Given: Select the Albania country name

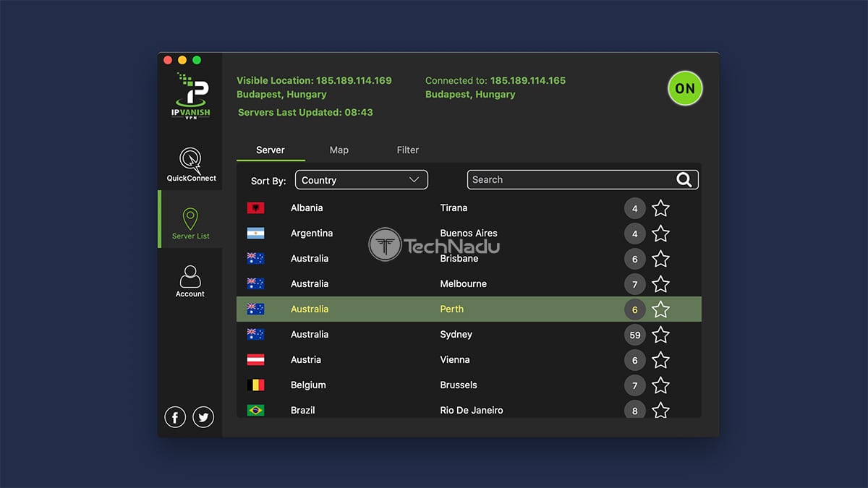Looking at the screenshot, I should 307,208.
